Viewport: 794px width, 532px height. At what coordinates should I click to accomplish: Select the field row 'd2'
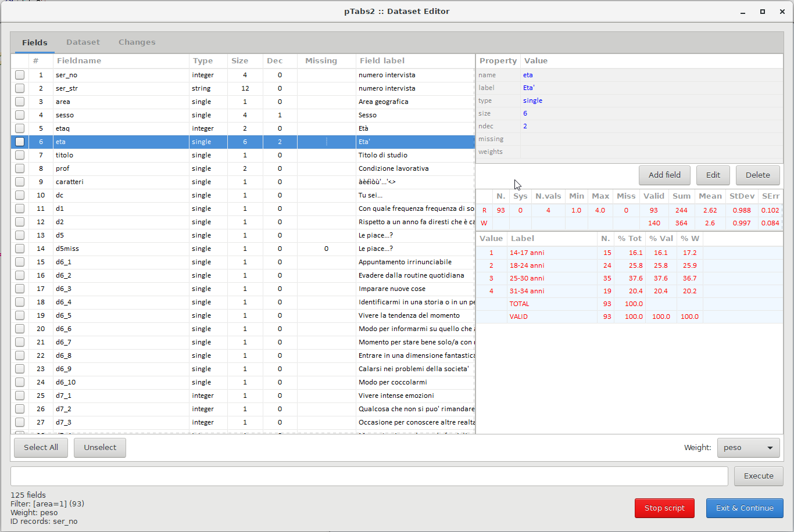coord(243,222)
